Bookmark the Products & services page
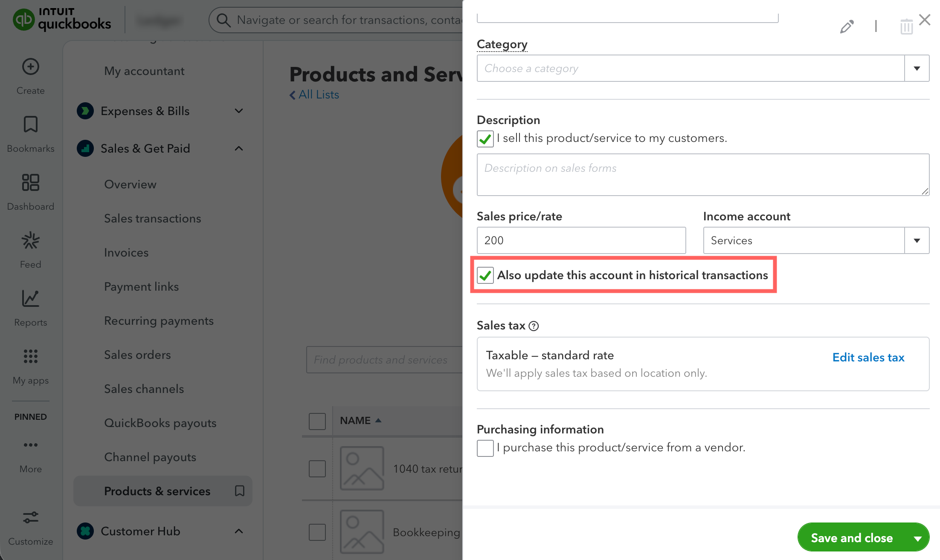Screen dimensions: 940x560 point(240,491)
